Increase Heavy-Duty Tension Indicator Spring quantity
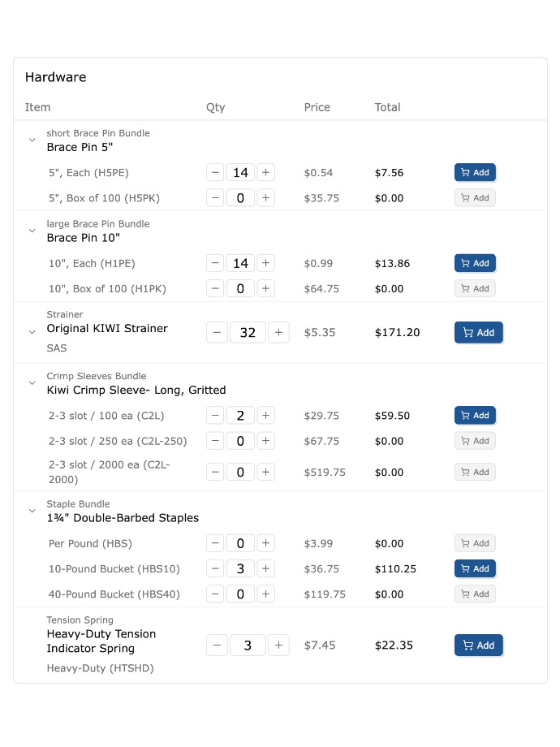The width and height of the screenshot is (560, 747). point(278,646)
